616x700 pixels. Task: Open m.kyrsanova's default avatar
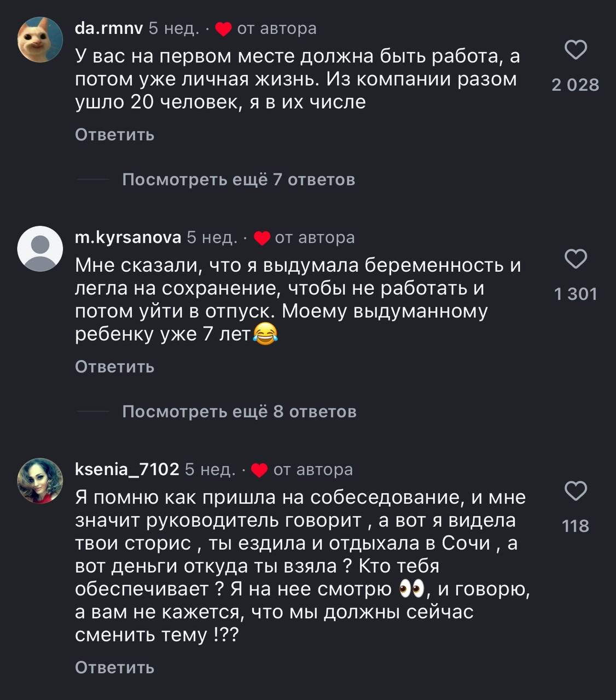[x=40, y=248]
